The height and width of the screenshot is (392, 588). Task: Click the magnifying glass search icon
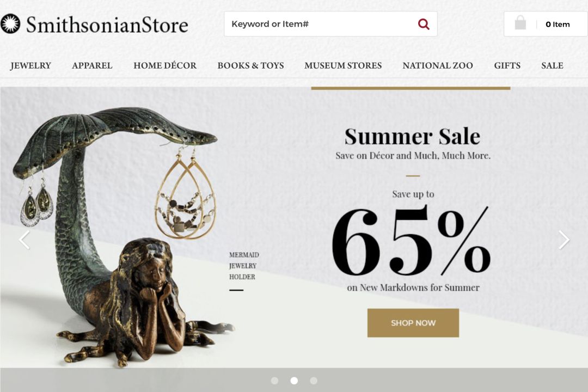click(x=424, y=24)
